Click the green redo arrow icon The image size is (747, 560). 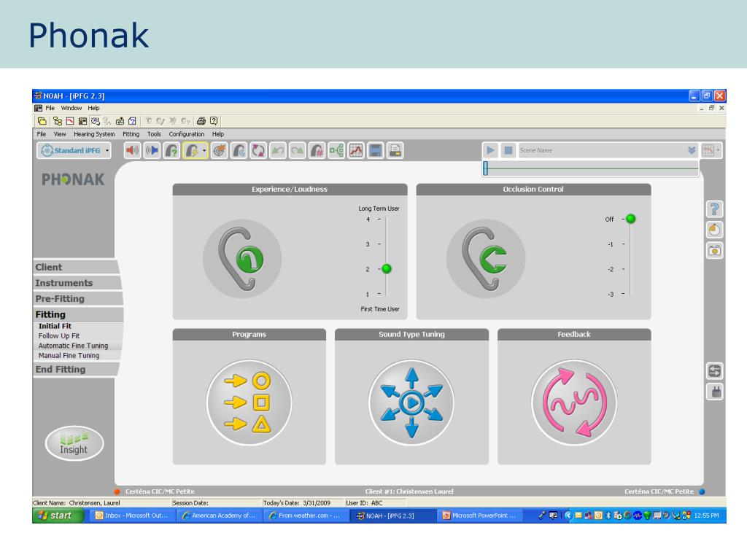pyautogui.click(x=298, y=150)
